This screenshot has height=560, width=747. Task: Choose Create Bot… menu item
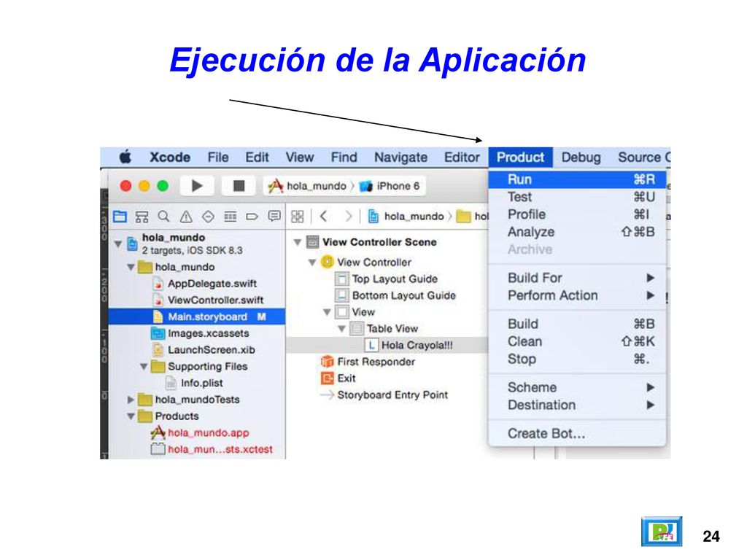[578, 434]
